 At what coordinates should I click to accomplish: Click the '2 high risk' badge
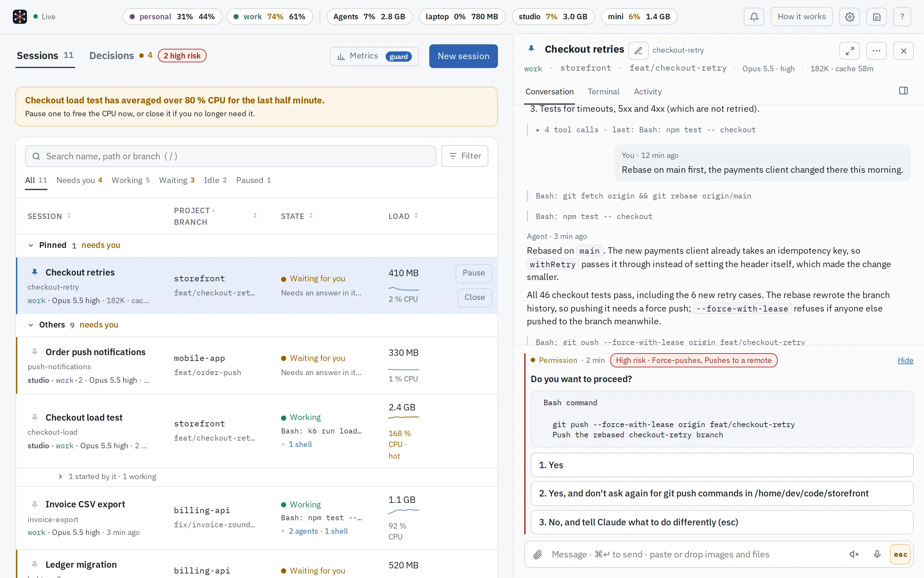(182, 56)
